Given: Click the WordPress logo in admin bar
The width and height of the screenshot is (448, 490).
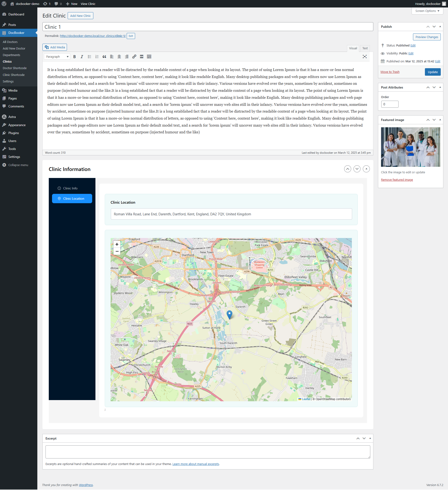Looking at the screenshot, I should pyautogui.click(x=4, y=4).
